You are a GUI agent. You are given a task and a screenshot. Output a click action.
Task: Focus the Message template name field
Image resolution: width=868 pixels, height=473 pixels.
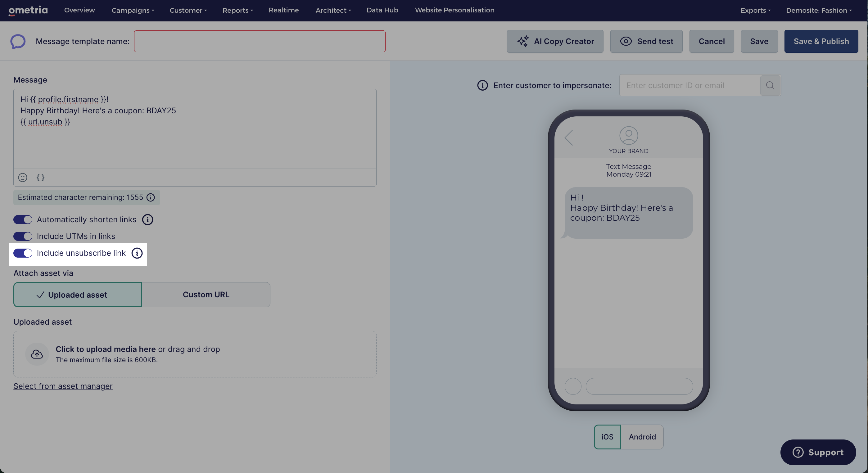(260, 42)
